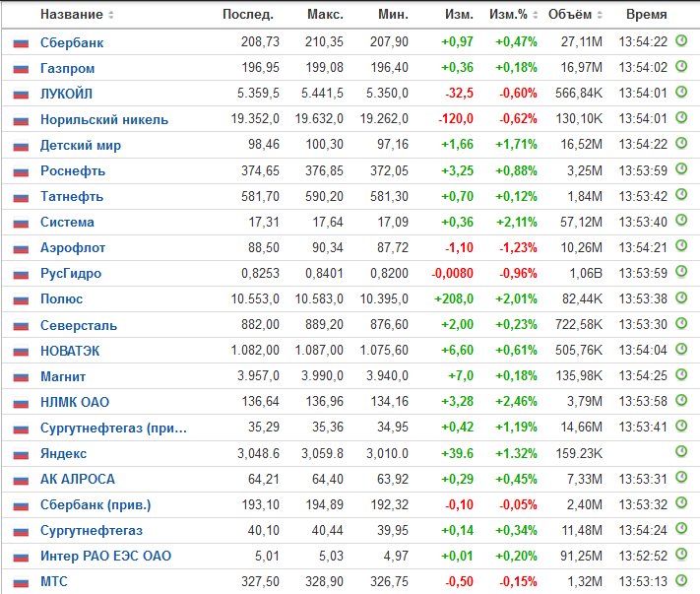Click the clock icon in Норильский никель row
Screen dimensions: 700x594
pyautogui.click(x=681, y=117)
